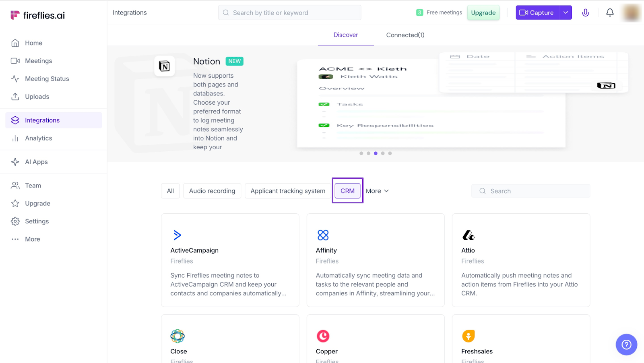Select the CRM filter

coord(347,191)
